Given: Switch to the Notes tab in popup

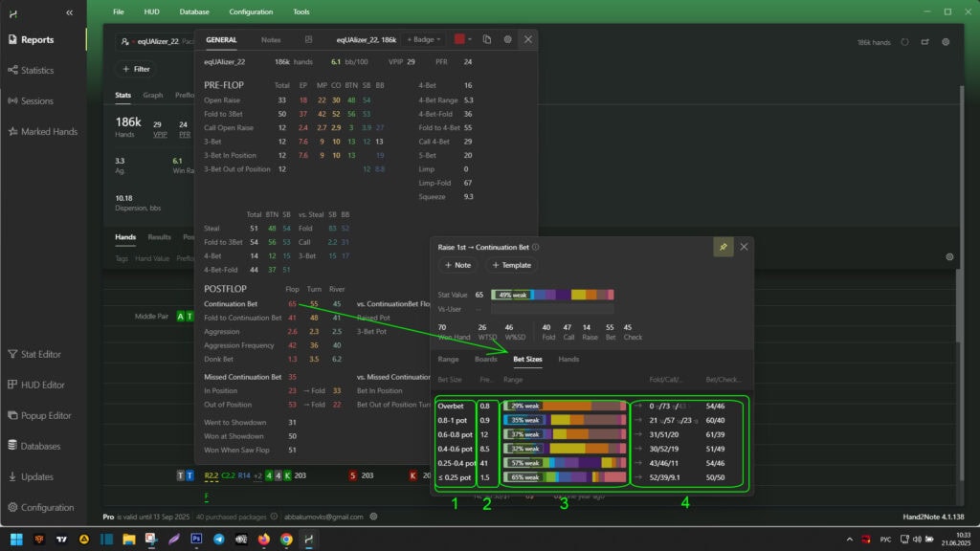Looking at the screenshot, I should pos(271,39).
